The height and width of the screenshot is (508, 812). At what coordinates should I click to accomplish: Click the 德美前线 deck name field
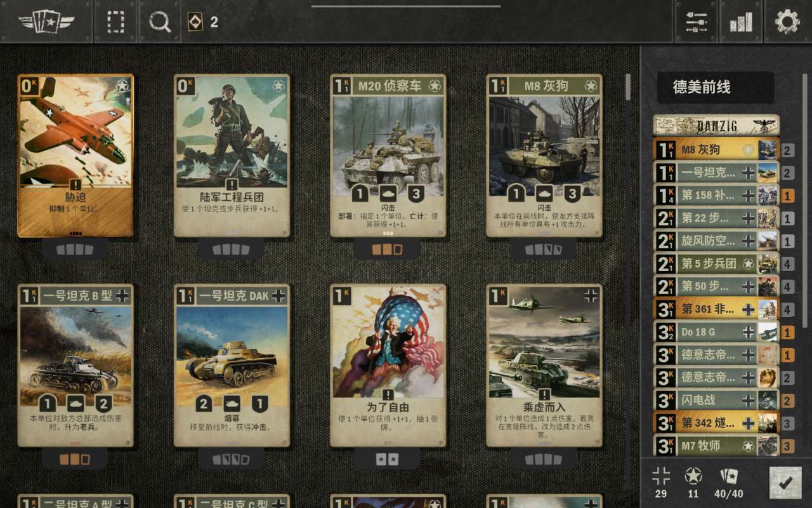(715, 88)
